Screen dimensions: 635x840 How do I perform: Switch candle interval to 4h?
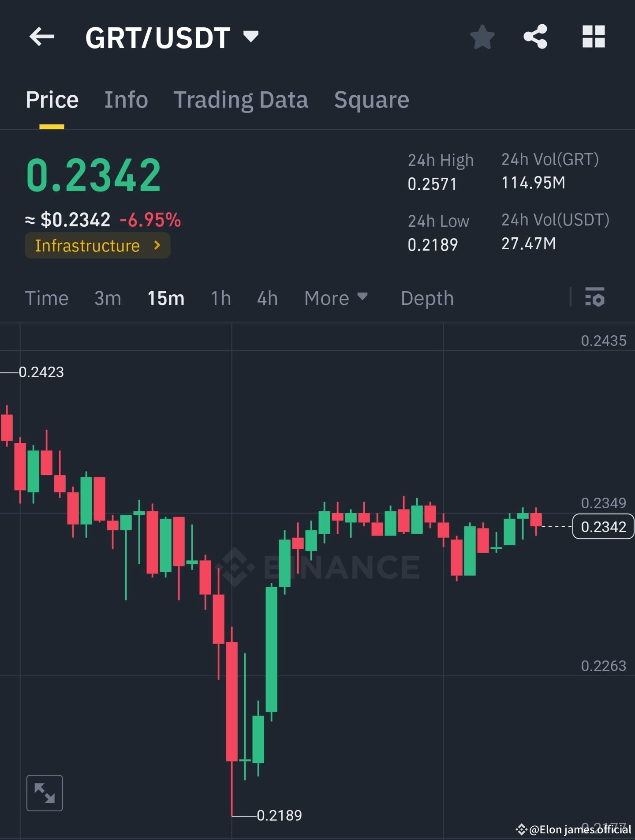(x=267, y=298)
